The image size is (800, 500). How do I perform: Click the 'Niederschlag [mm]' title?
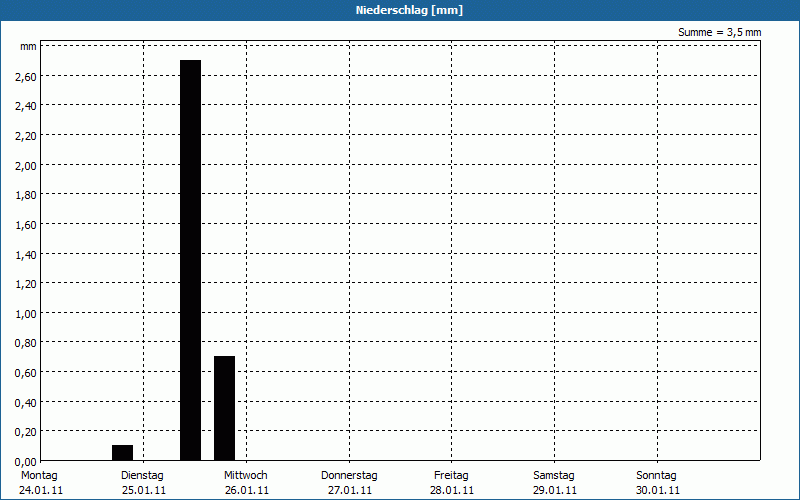coord(409,10)
